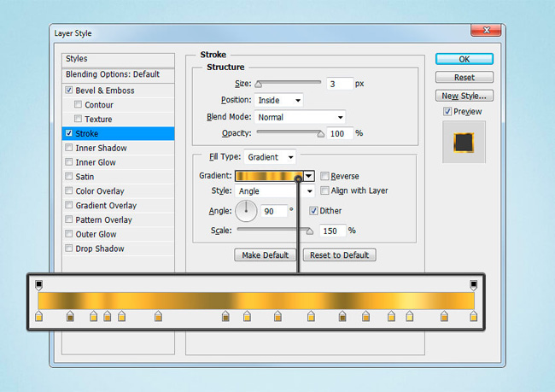Click the Reset button
This screenshot has width=555, height=392.
pyautogui.click(x=464, y=78)
